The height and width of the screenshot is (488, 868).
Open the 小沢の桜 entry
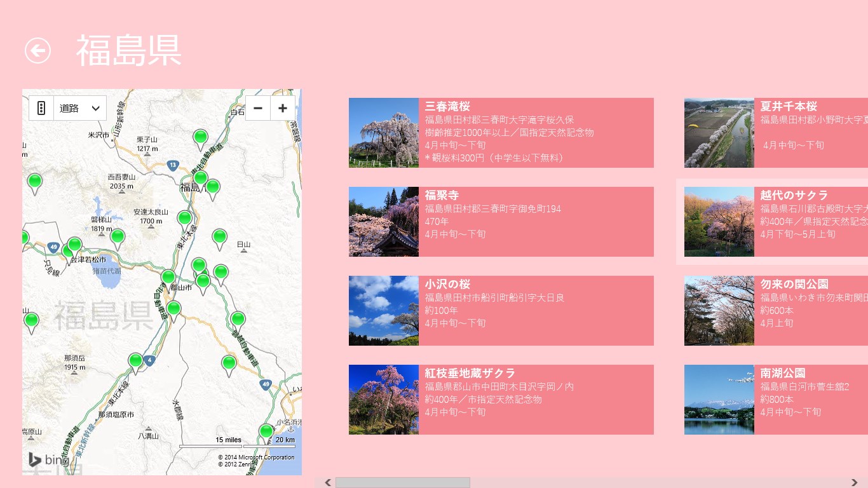click(x=501, y=310)
